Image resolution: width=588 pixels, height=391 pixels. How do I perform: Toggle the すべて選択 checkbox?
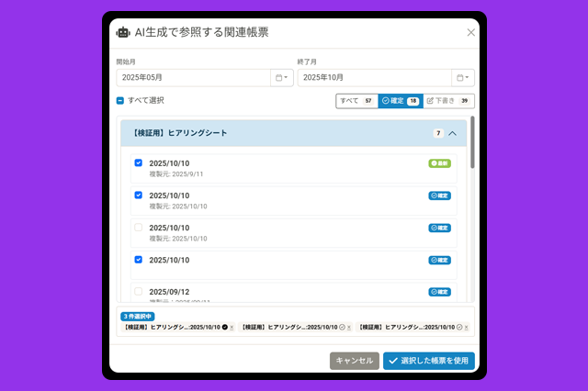click(120, 100)
